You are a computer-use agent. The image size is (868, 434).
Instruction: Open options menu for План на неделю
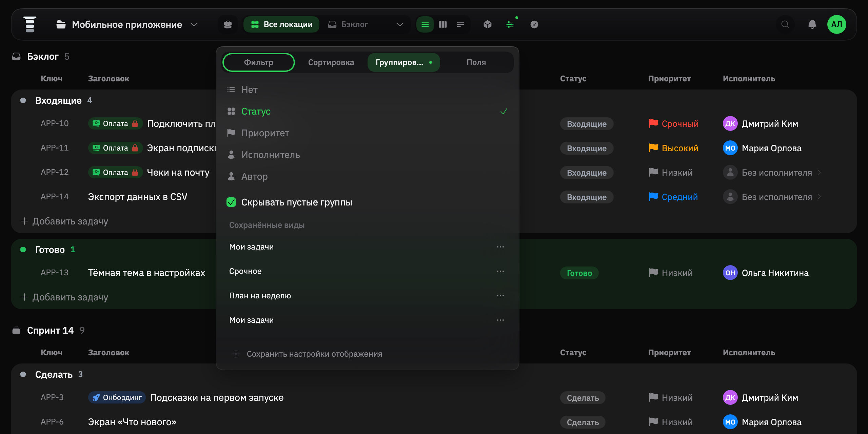click(500, 296)
